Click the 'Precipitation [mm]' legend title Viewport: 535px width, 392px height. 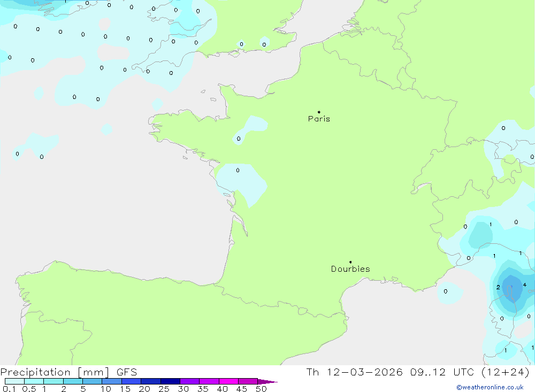(55, 372)
